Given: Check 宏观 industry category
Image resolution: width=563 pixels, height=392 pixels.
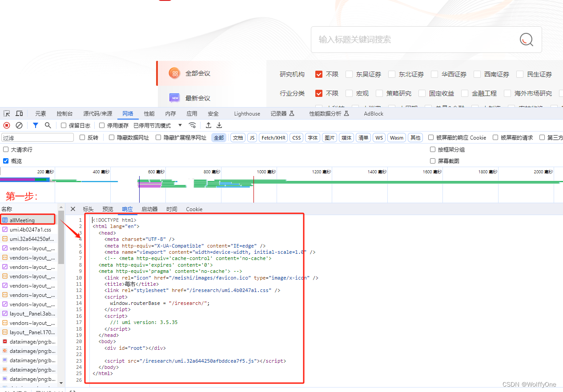Looking at the screenshot, I should pyautogui.click(x=349, y=93).
